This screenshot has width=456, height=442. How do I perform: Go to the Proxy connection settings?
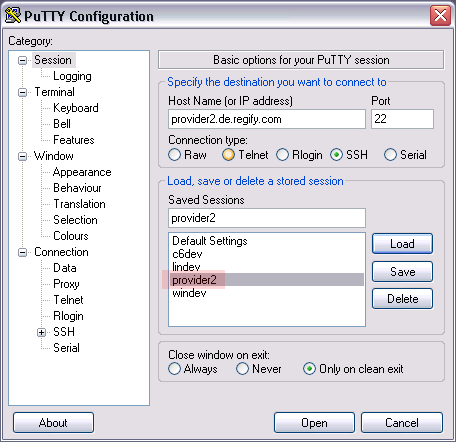tap(66, 284)
